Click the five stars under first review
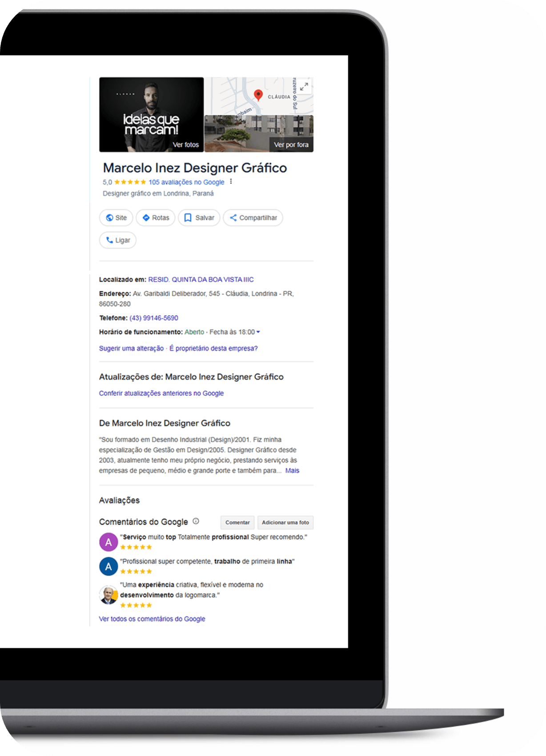This screenshot has height=756, width=546. coord(136,547)
